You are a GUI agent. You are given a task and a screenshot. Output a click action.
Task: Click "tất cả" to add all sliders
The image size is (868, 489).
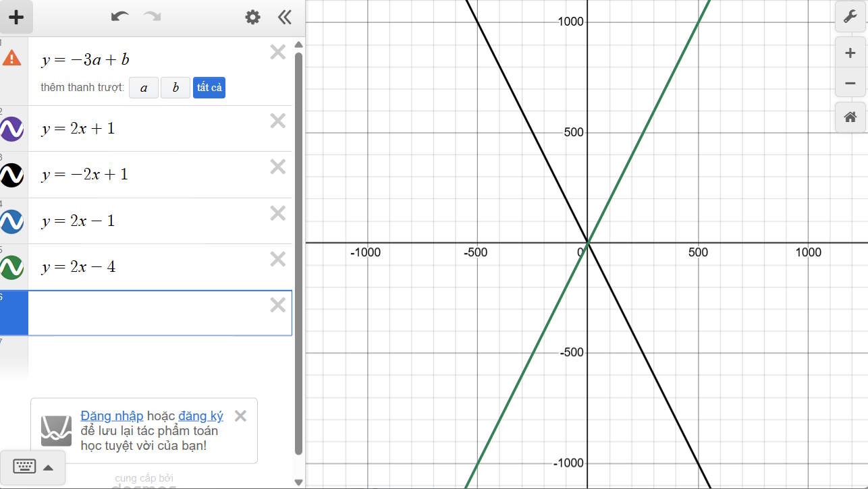209,87
